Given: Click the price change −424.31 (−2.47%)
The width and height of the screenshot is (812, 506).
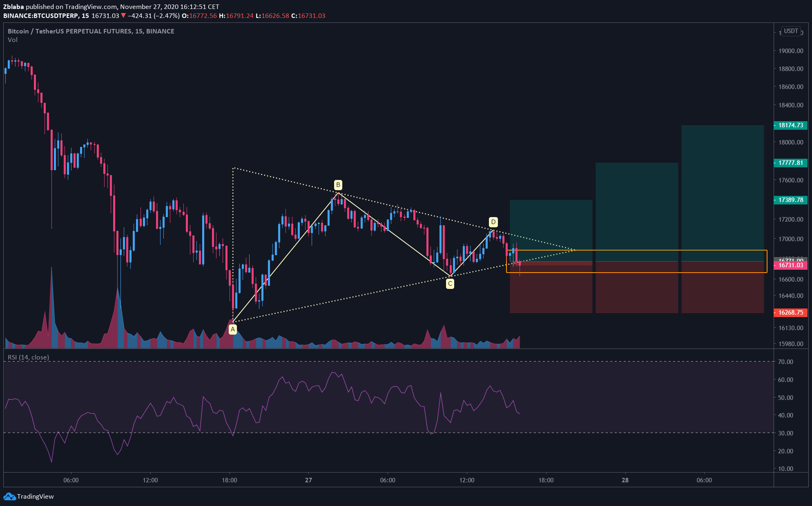Looking at the screenshot, I should click(x=154, y=16).
